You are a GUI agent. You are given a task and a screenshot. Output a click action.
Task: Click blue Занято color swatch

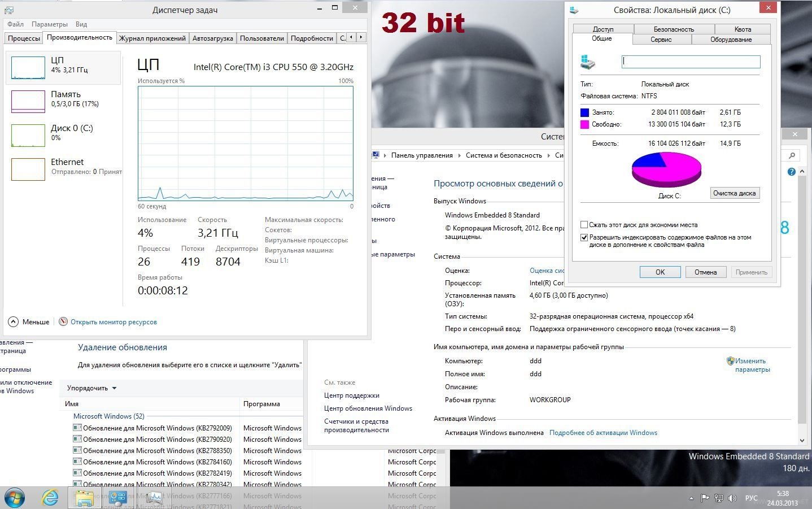(584, 112)
